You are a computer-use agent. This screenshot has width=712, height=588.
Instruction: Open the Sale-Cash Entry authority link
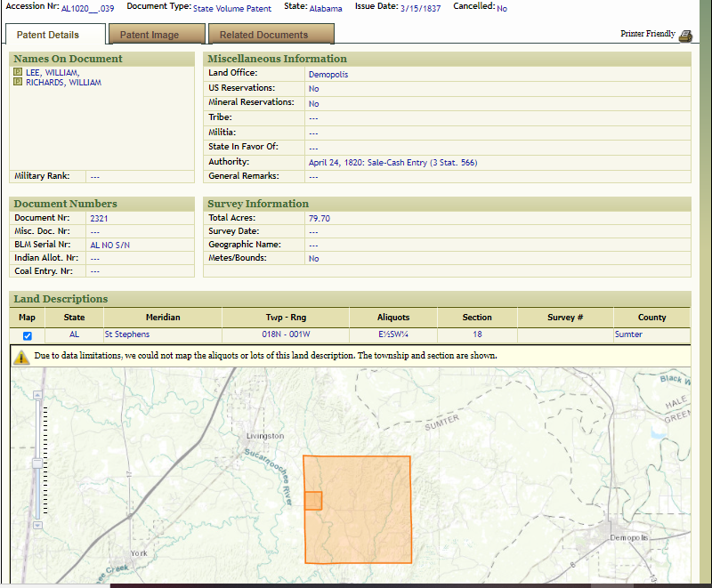391,163
